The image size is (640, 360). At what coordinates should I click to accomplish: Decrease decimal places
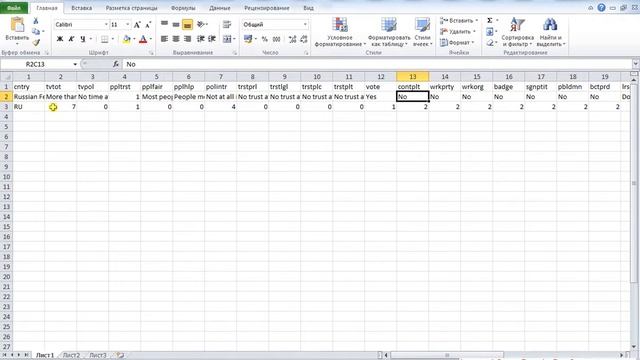[x=304, y=39]
